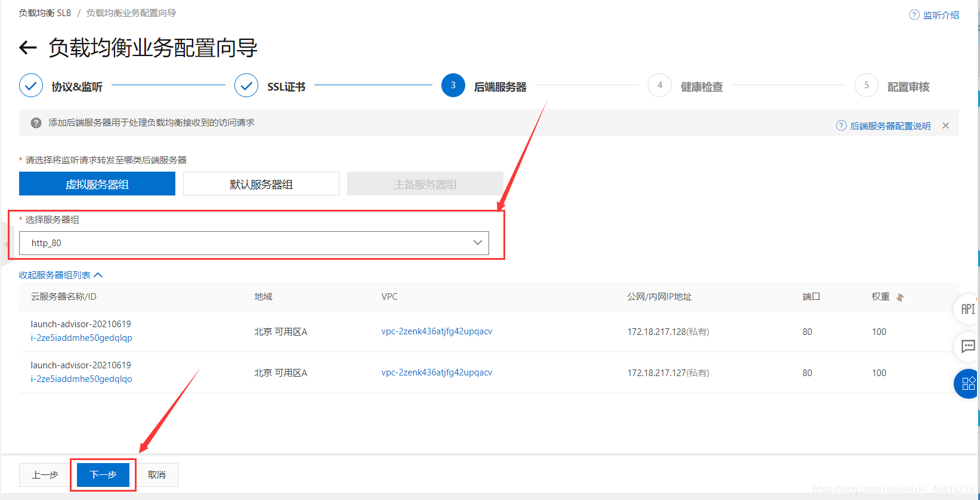Select 主备服务器组 option

[425, 184]
